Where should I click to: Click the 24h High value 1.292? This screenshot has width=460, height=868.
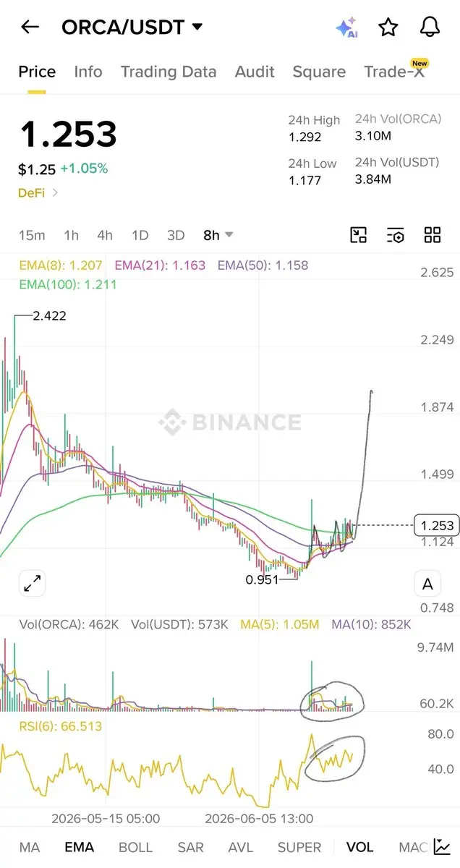click(304, 137)
